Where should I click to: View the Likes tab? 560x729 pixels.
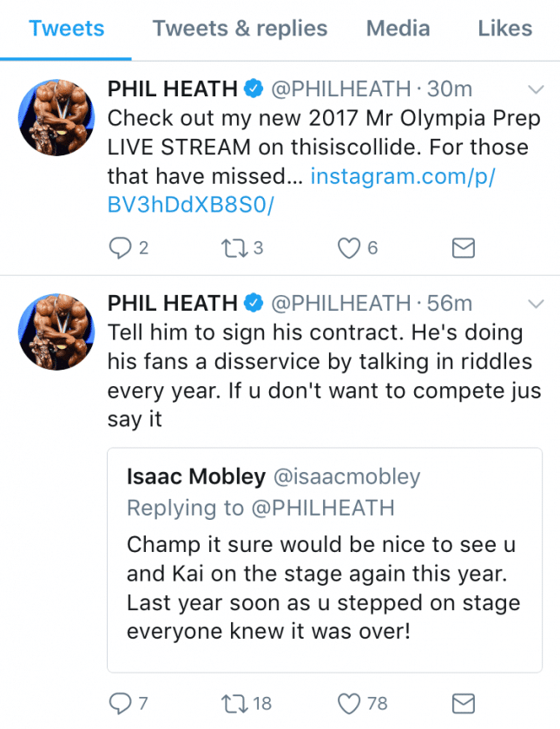504,29
